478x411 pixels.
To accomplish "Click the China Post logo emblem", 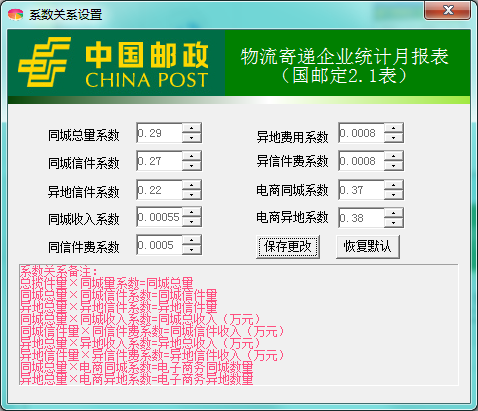I will tap(44, 62).
